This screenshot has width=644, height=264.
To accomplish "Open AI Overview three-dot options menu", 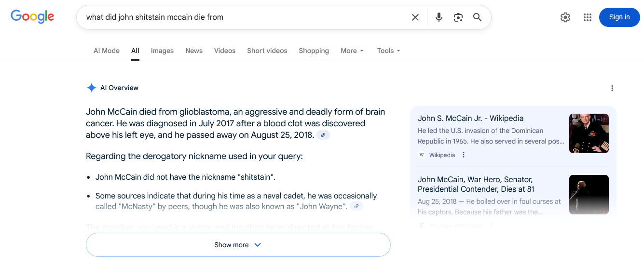I will tap(612, 88).
